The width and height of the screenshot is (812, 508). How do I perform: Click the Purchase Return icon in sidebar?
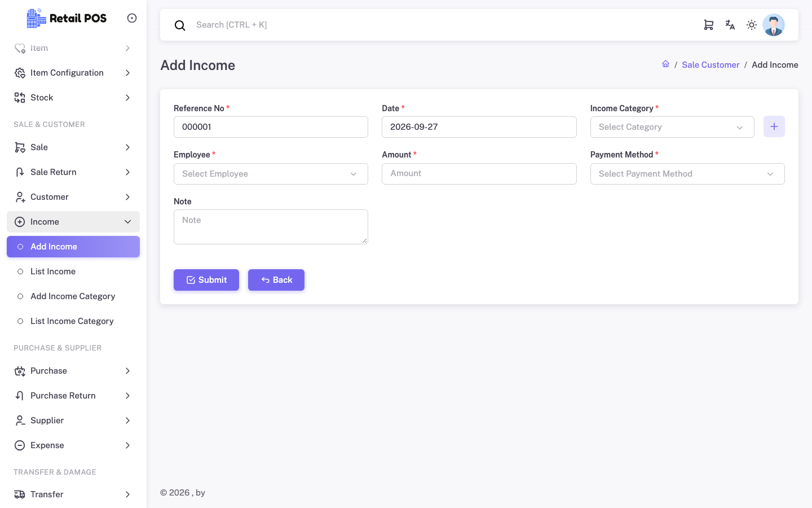click(x=20, y=396)
